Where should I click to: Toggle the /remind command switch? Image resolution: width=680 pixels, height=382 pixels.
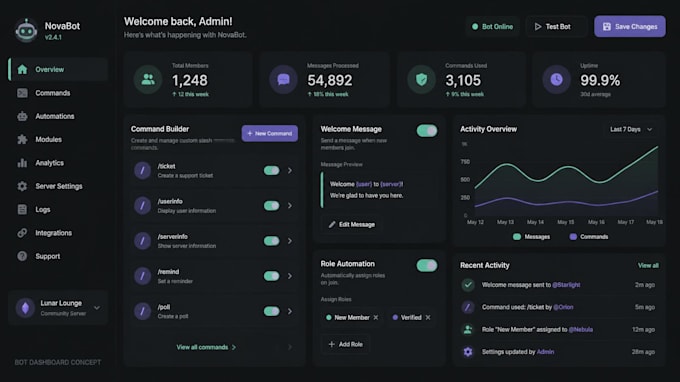click(271, 276)
